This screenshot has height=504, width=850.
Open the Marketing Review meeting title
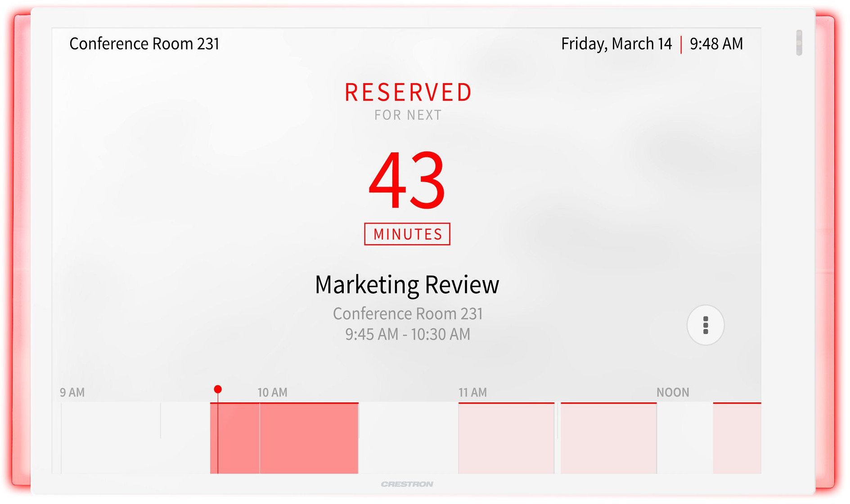407,285
